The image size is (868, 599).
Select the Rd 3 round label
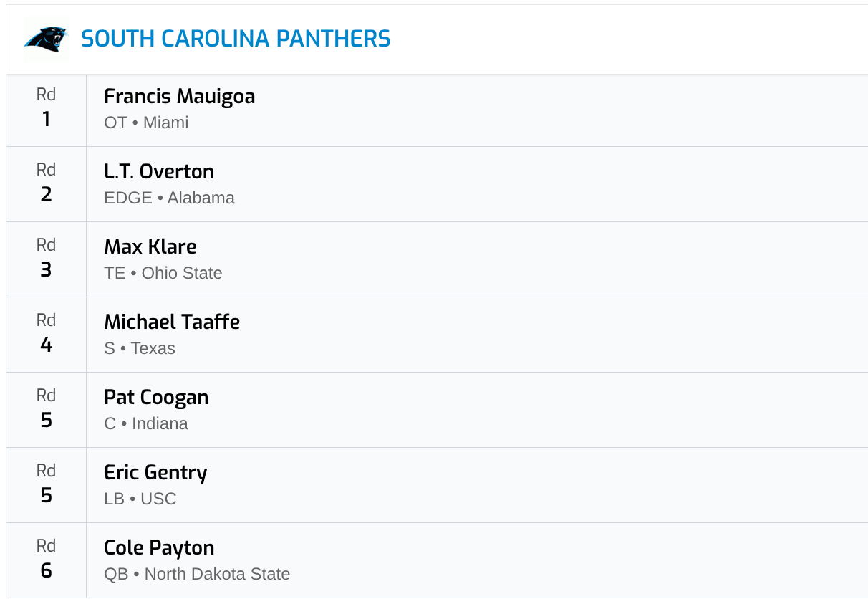click(46, 259)
